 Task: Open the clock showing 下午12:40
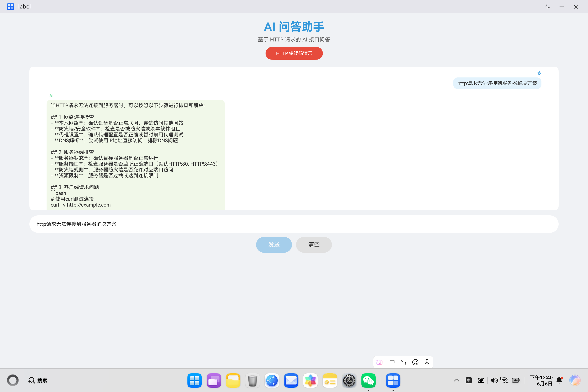click(x=541, y=380)
